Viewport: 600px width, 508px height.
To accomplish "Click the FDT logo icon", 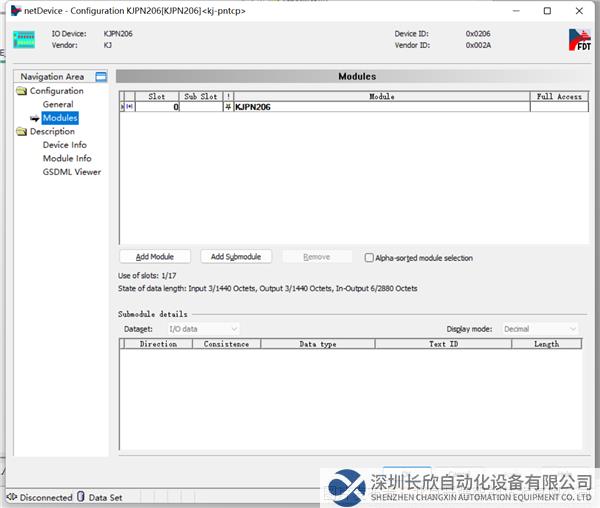I will tap(579, 40).
